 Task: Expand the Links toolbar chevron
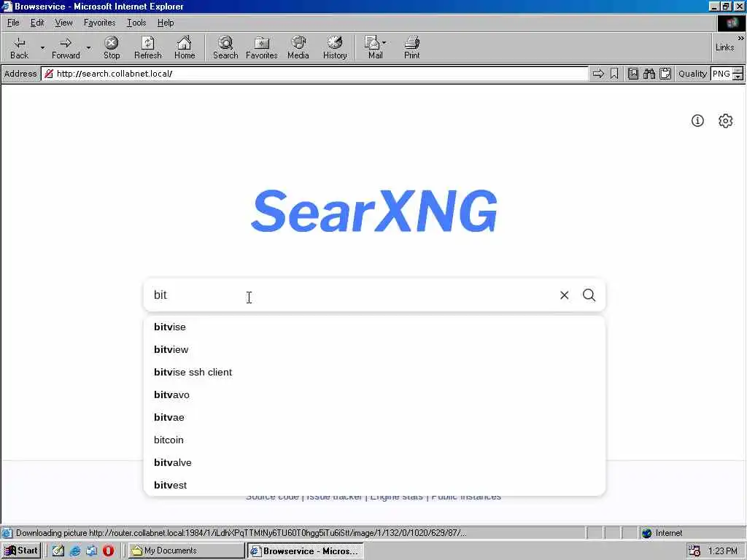pos(741,38)
